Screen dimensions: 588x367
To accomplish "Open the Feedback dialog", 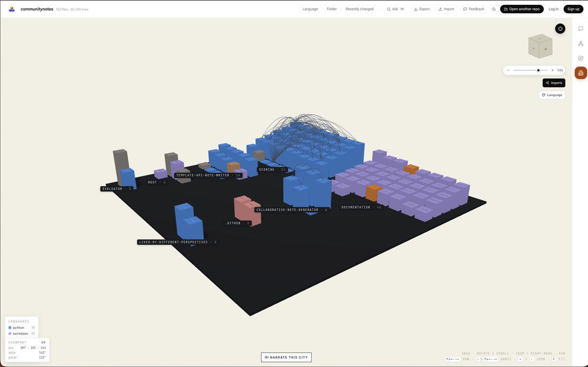I will (473, 9).
